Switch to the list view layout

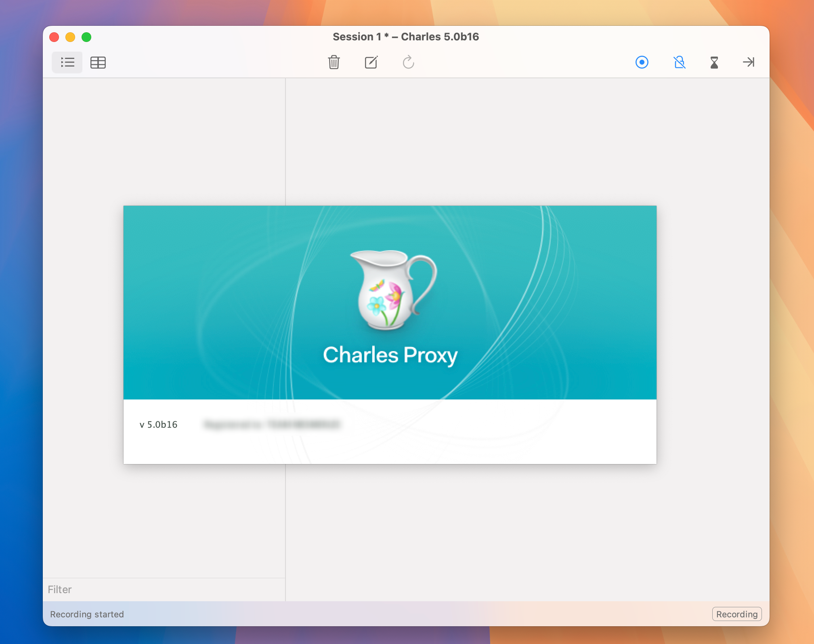click(67, 62)
